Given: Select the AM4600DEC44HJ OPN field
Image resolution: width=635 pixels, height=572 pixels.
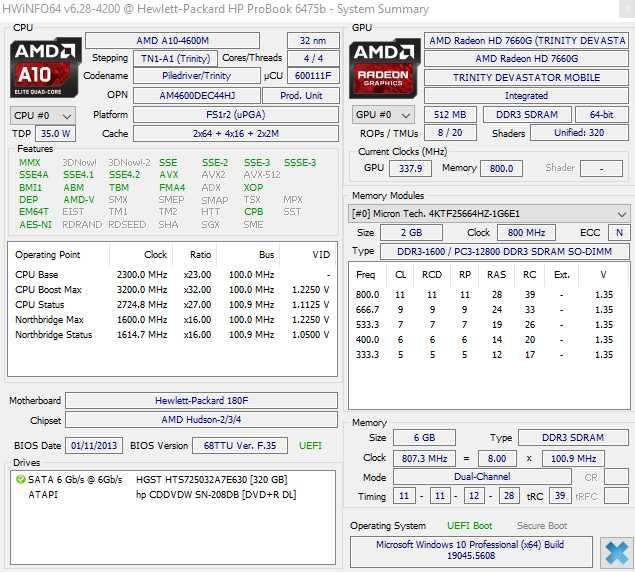Looking at the screenshot, I should [x=197, y=96].
